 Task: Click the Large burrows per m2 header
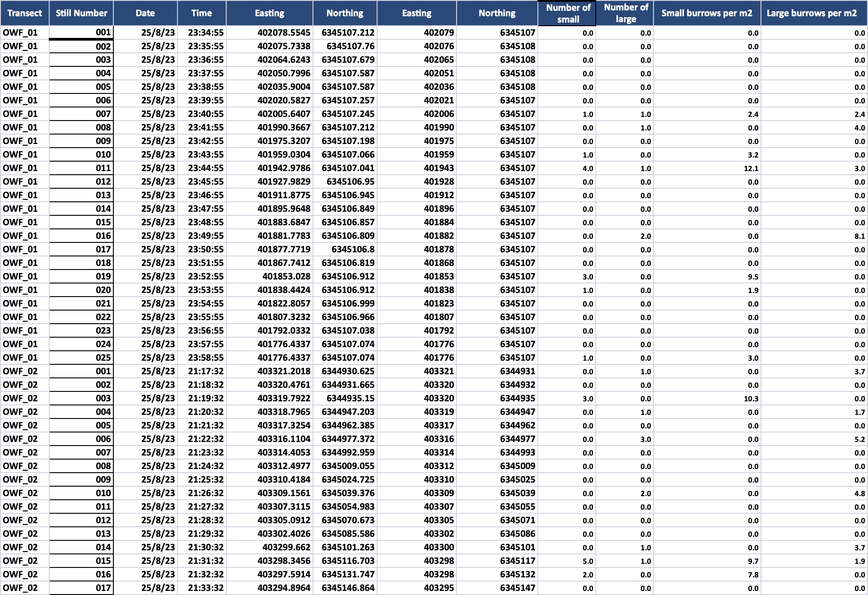click(814, 13)
